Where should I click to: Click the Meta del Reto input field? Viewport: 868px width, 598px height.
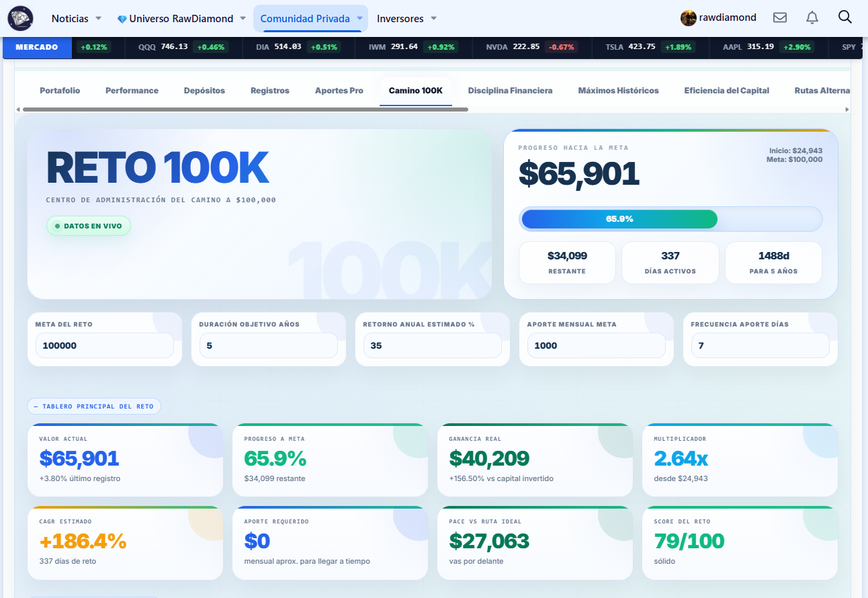105,345
